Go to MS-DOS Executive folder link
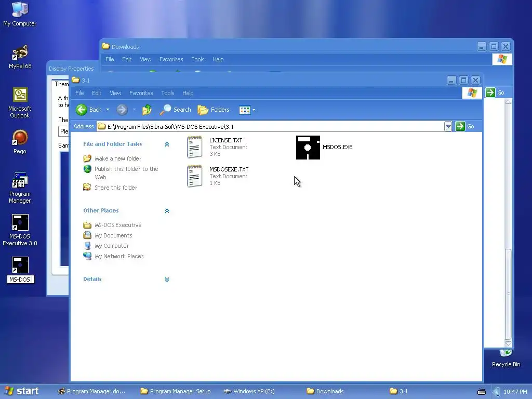Viewport: 532px width, 399px height. click(118, 225)
